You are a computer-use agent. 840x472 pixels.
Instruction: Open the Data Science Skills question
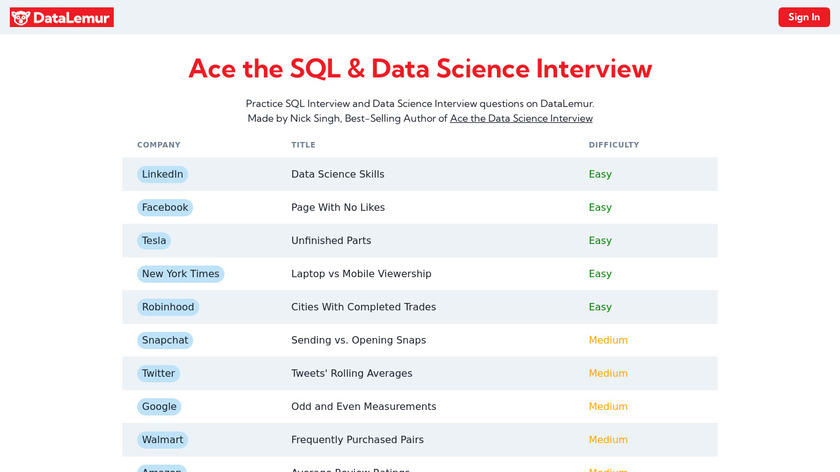coord(337,174)
